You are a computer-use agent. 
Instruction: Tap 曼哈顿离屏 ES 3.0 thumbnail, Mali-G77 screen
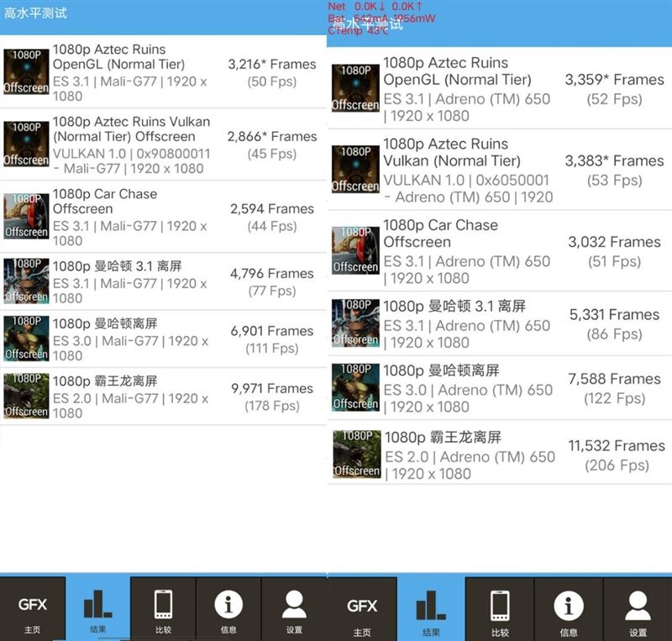[x=26, y=339]
